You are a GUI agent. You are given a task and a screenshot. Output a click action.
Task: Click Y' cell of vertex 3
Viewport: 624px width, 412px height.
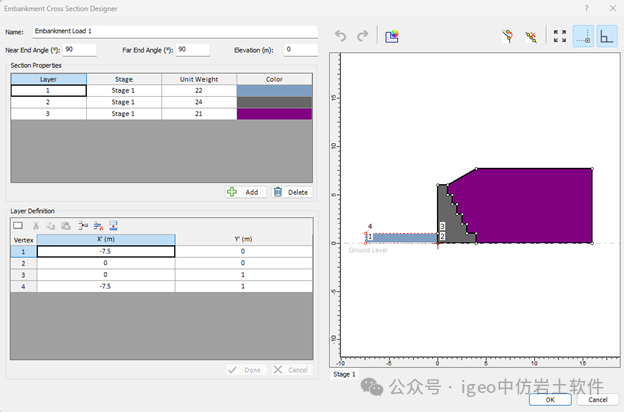click(243, 275)
